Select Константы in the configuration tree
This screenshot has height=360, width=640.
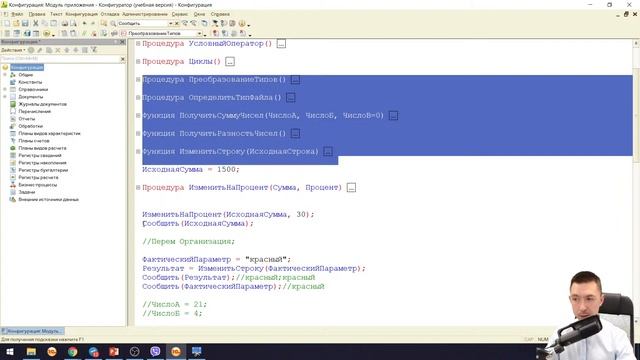coord(30,82)
